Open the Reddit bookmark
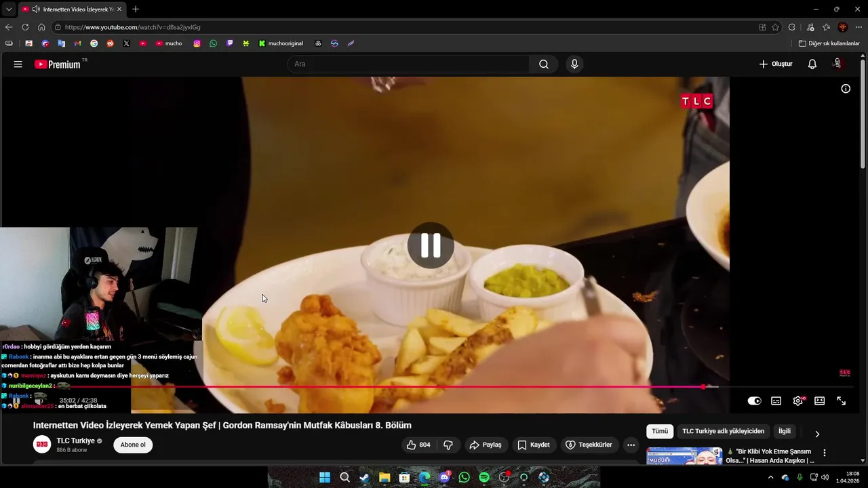The width and height of the screenshot is (868, 488). click(x=110, y=43)
